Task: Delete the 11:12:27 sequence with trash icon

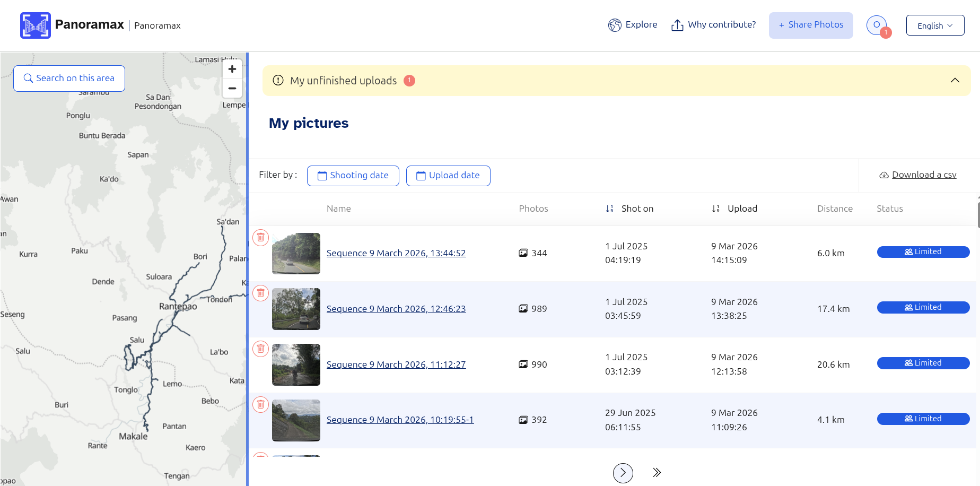Action: pyautogui.click(x=261, y=349)
